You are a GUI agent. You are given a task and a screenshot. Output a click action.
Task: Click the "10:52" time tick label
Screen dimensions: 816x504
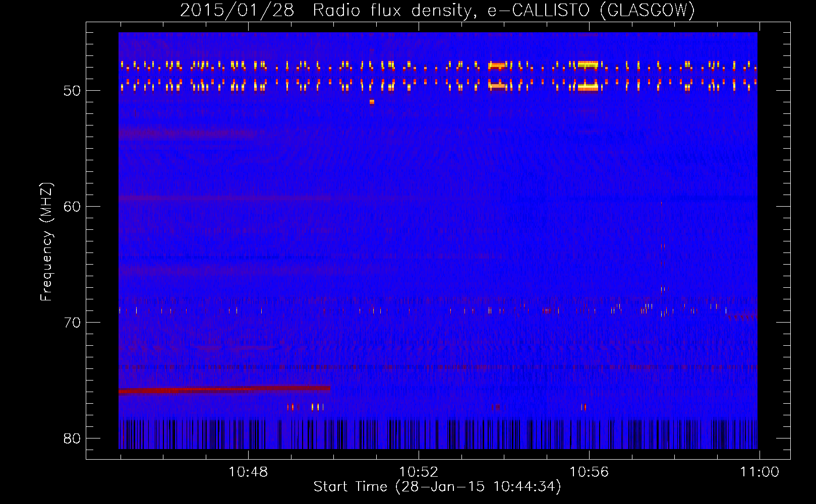(419, 472)
